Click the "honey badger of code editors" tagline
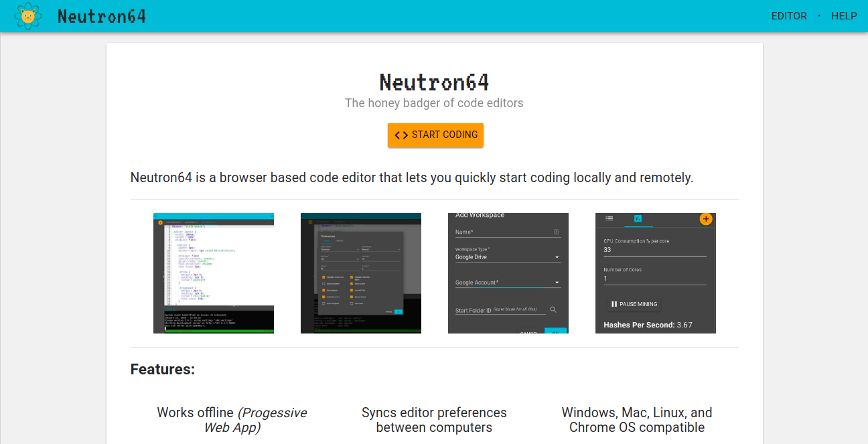The image size is (868, 444). [x=434, y=103]
